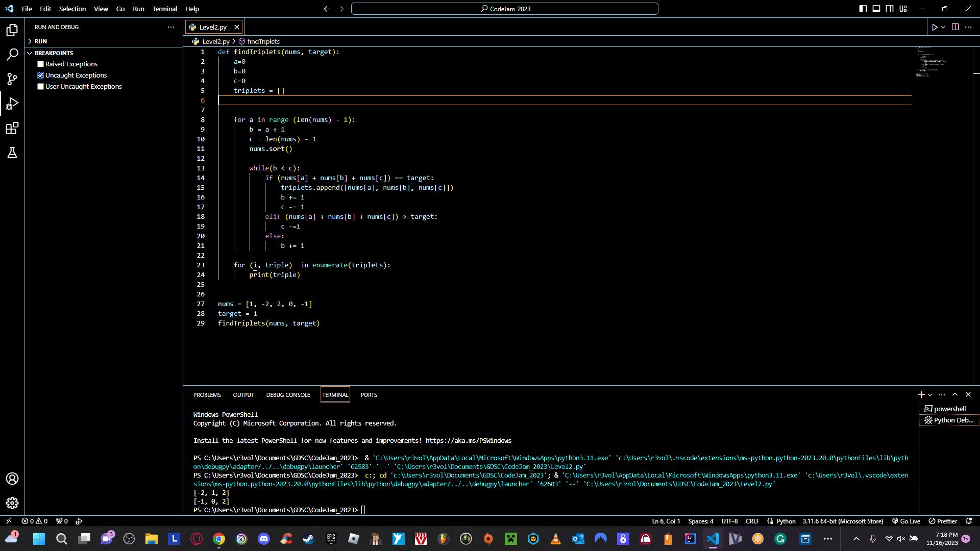Open the Testing flask icon view

(x=12, y=153)
